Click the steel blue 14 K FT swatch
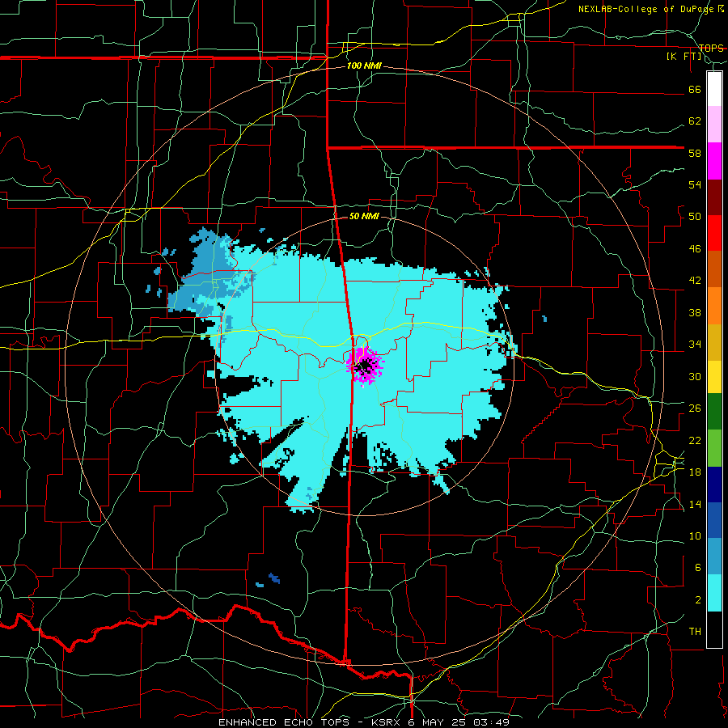 click(714, 557)
